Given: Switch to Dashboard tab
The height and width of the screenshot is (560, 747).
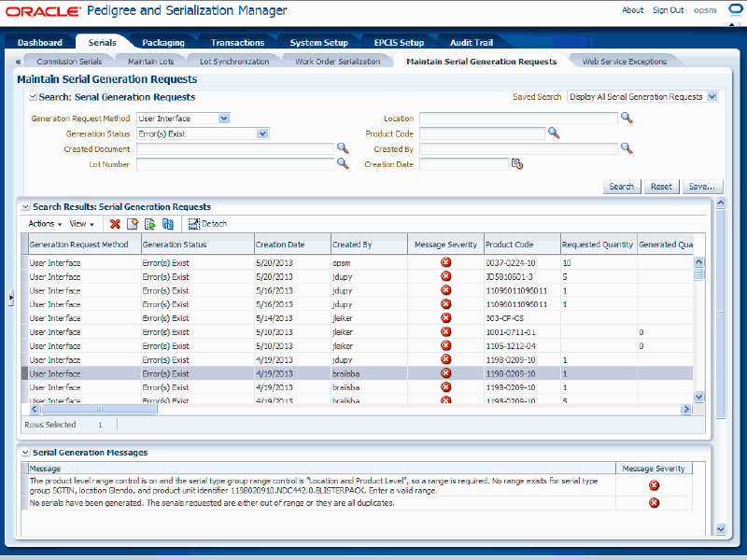Looking at the screenshot, I should (40, 42).
